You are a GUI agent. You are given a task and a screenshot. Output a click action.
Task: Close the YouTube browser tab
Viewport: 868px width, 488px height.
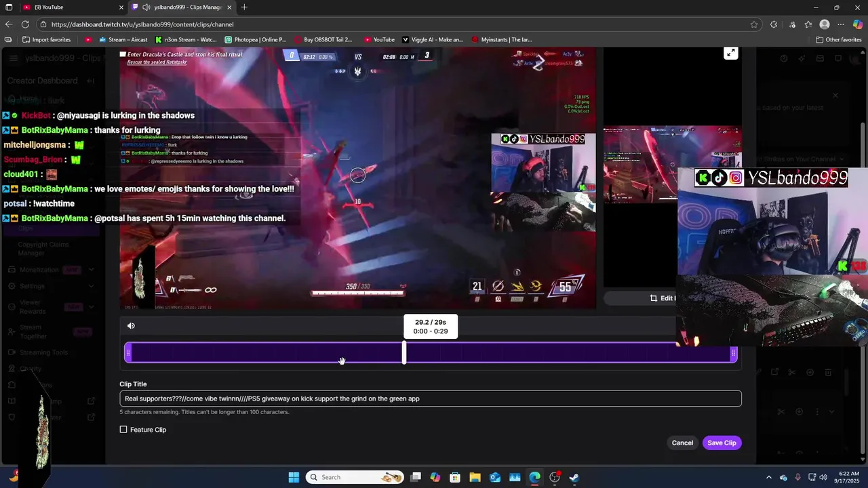point(121,7)
